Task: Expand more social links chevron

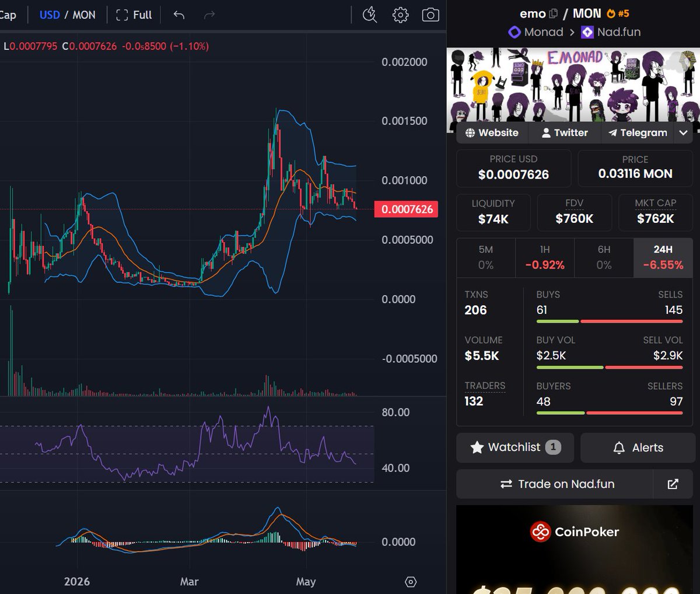Action: click(683, 132)
